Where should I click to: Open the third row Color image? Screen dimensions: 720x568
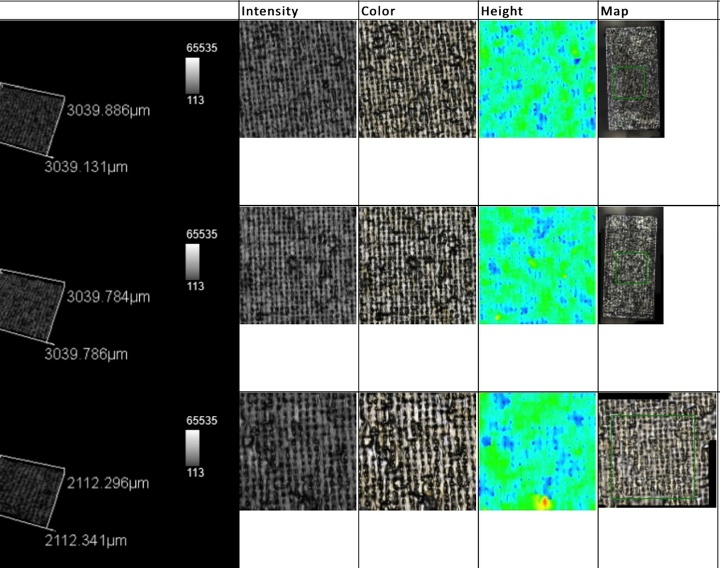tap(417, 451)
